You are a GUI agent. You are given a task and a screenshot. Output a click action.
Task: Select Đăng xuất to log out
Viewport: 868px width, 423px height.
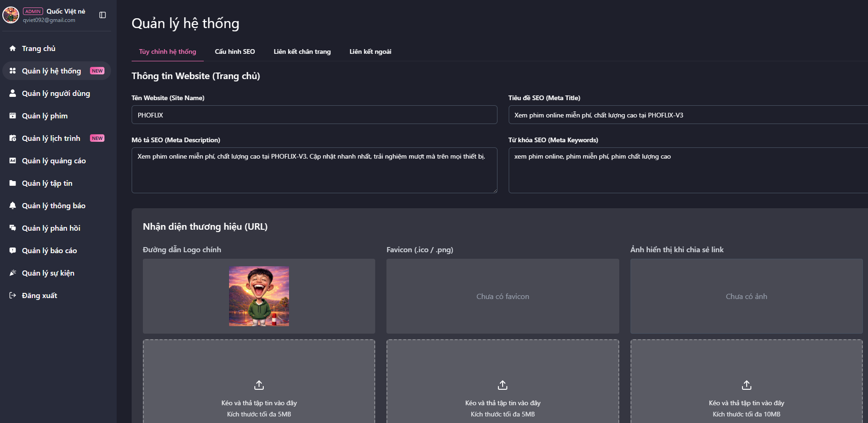57,295
